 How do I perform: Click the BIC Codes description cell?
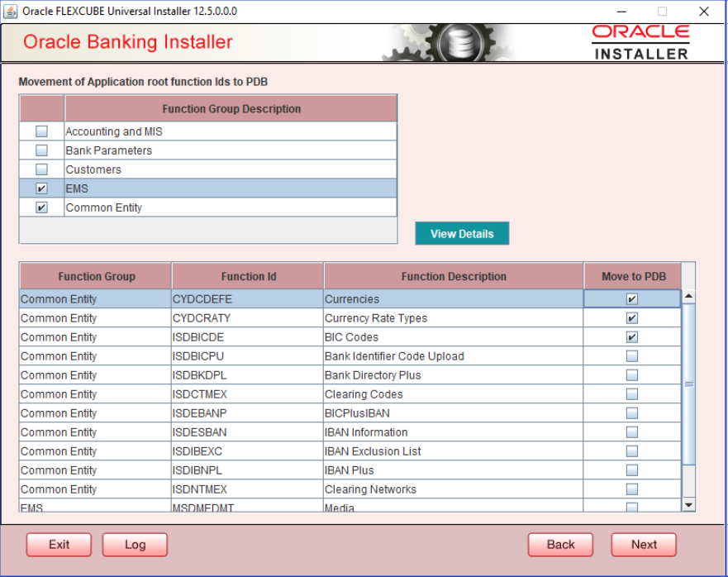453,337
